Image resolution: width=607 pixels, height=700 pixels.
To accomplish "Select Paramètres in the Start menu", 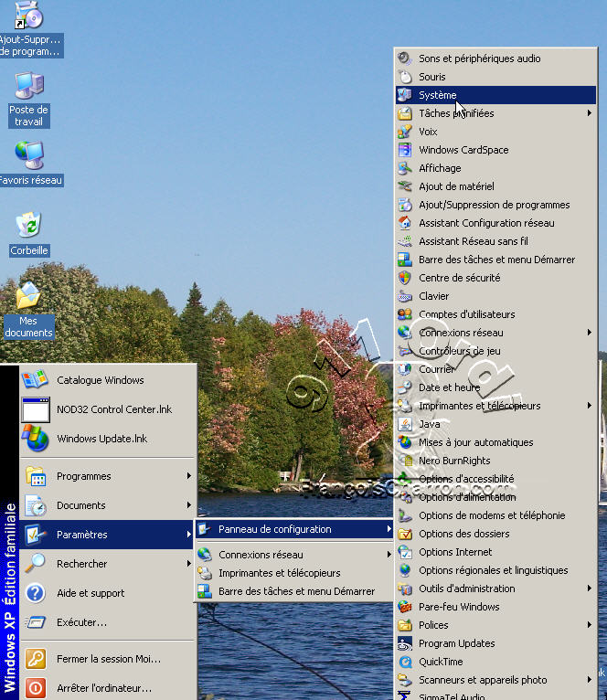I will click(106, 535).
